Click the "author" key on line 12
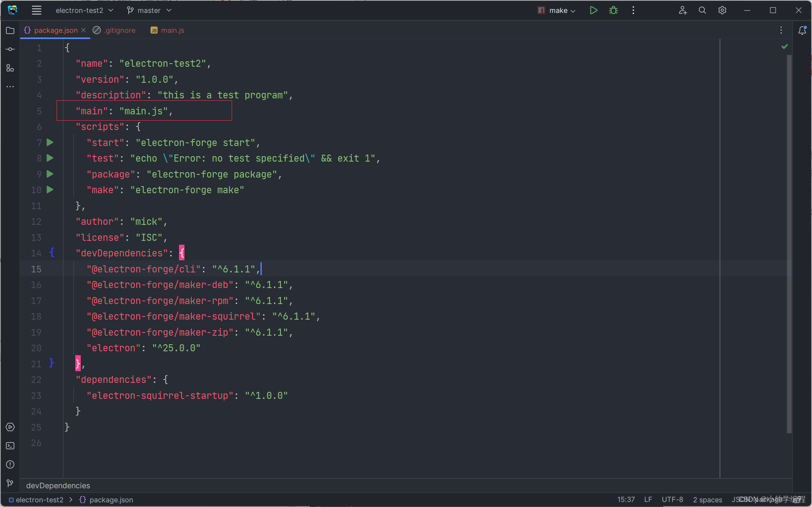812x507 pixels. tap(97, 222)
